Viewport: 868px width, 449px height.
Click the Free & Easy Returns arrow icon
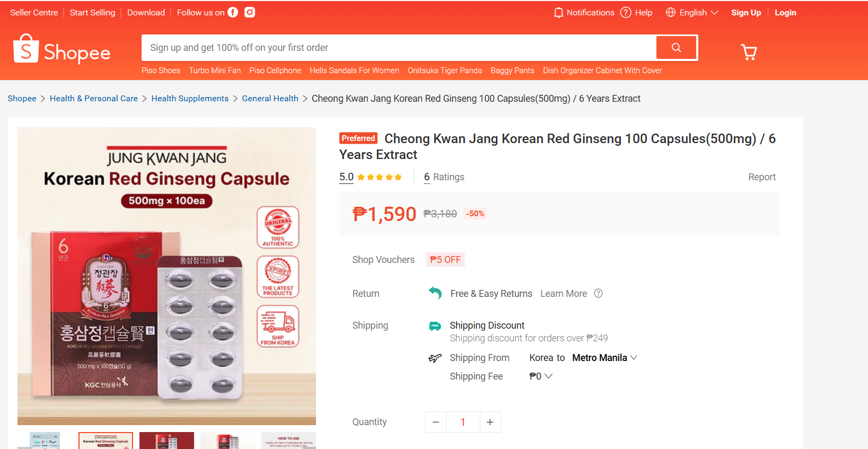pyautogui.click(x=435, y=293)
